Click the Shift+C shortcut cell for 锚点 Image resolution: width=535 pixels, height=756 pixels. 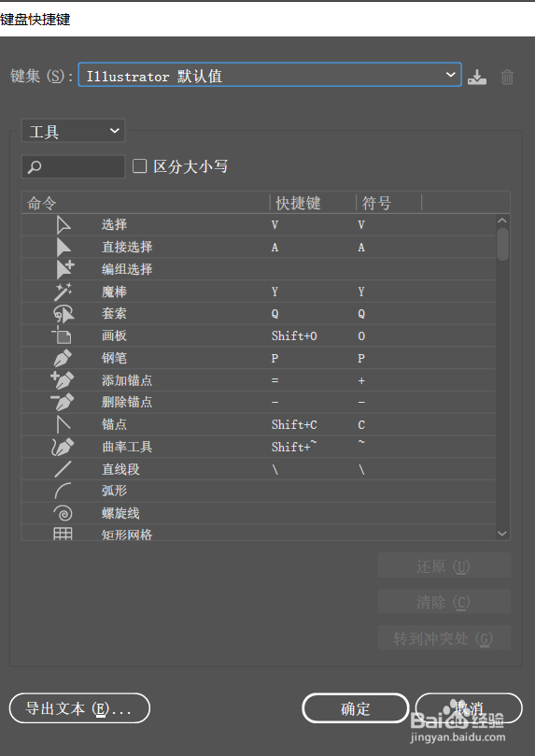pyautogui.click(x=294, y=425)
